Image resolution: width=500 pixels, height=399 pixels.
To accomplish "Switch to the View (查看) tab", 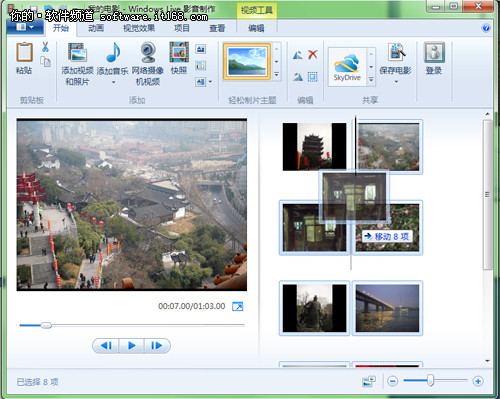I will [x=217, y=28].
